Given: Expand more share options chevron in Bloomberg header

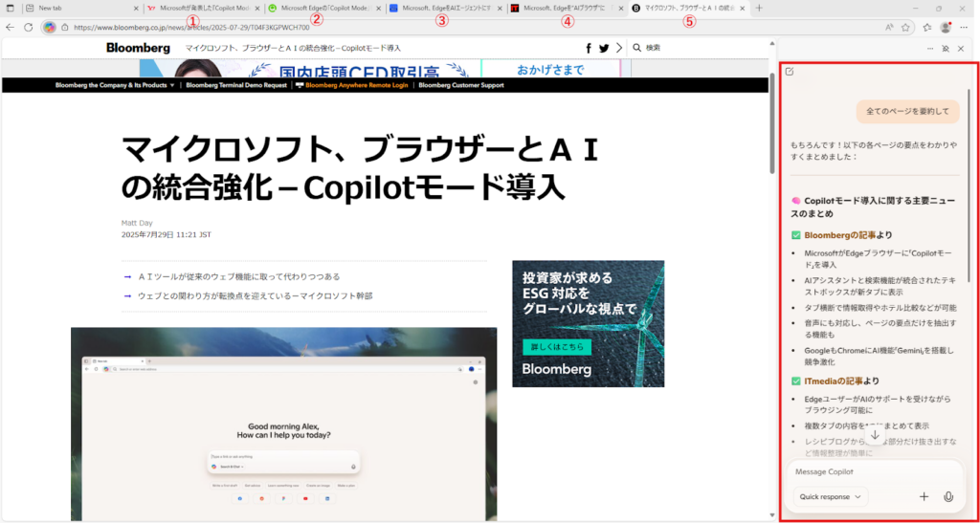Looking at the screenshot, I should point(619,48).
